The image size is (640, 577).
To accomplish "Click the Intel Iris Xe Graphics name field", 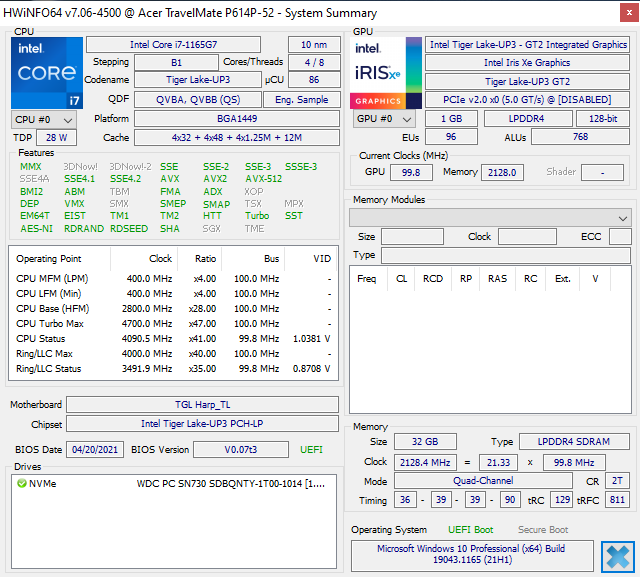I will pos(527,63).
